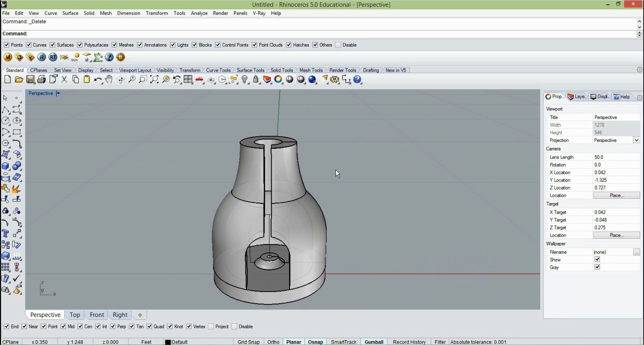Select the Text object tool
644x345 pixels.
(5, 233)
